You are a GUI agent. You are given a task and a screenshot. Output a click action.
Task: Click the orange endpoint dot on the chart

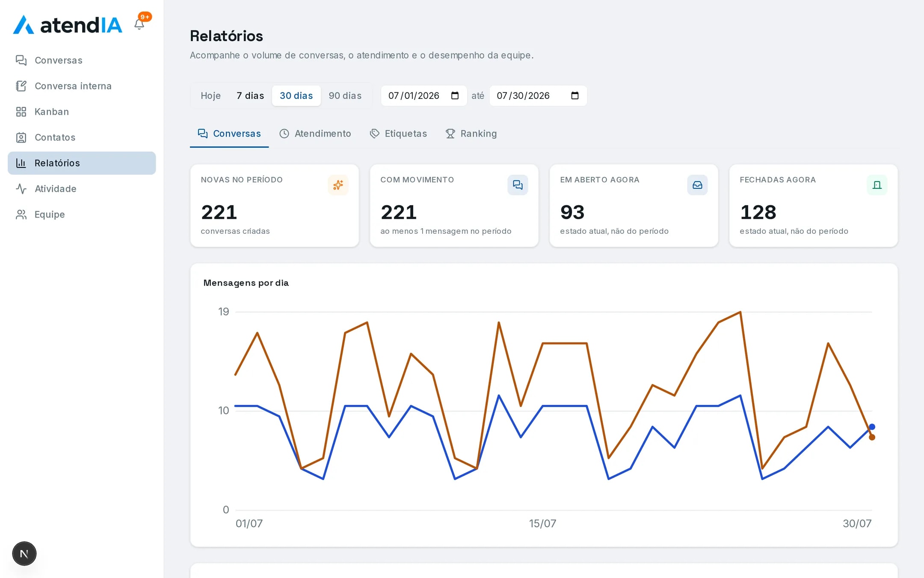(872, 437)
